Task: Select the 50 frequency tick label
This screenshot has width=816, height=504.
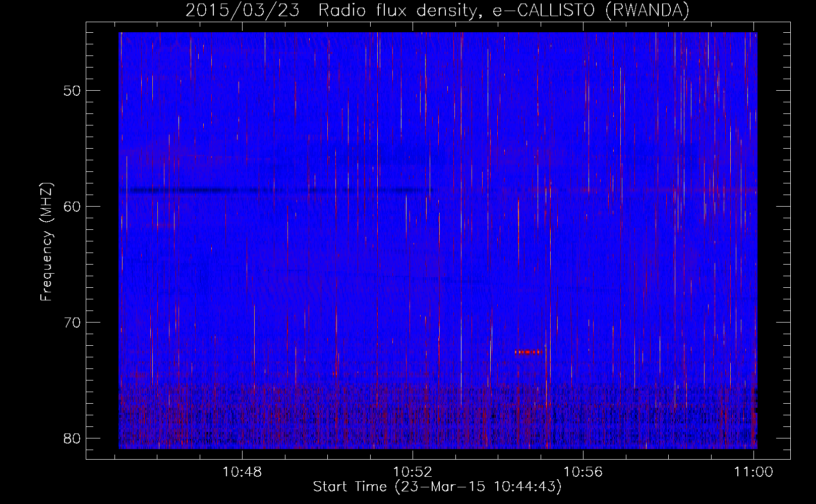Action: pos(73,91)
